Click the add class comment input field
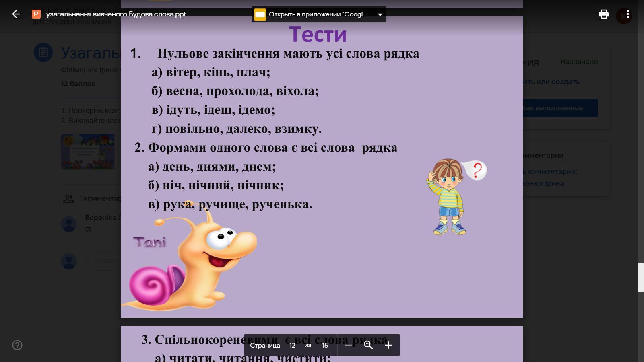The image size is (644, 362). (103, 261)
